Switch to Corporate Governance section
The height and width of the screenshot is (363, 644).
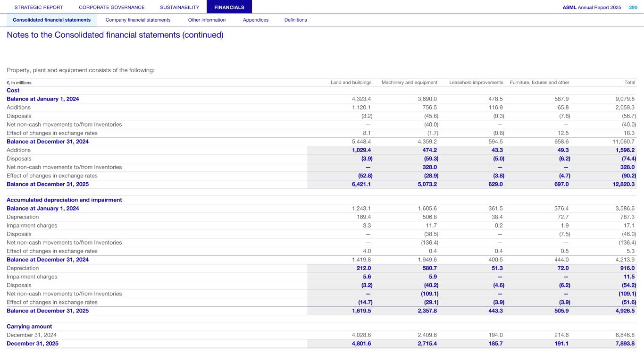[112, 8]
